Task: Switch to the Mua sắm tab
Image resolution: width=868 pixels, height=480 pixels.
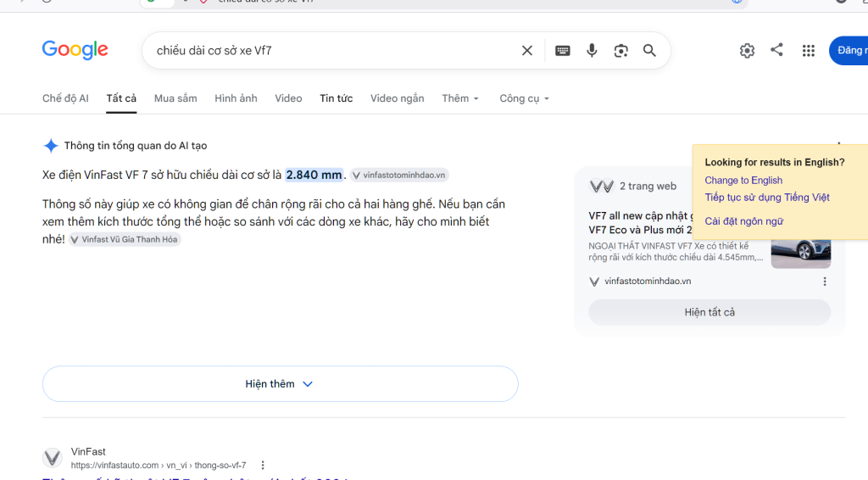Action: tap(175, 98)
